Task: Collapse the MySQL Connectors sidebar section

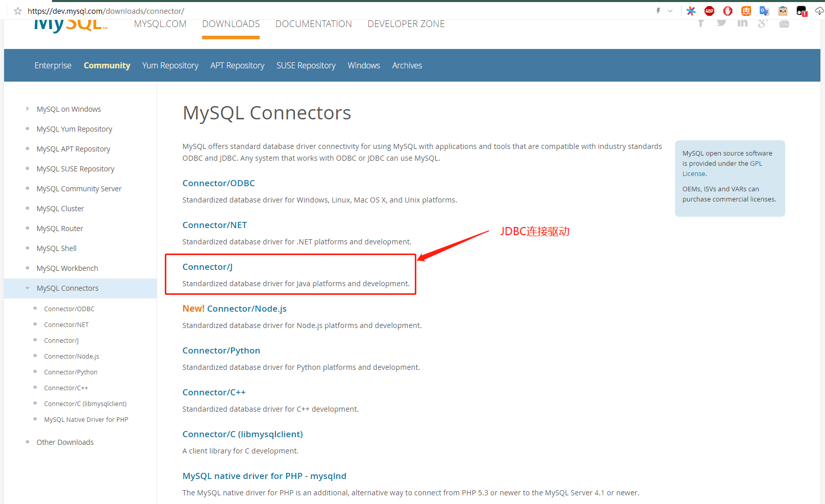Action: click(x=27, y=288)
